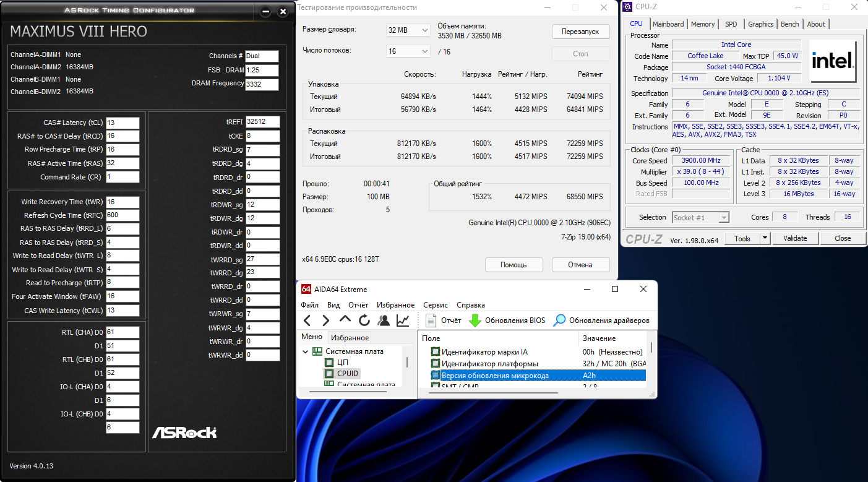Switch to the Memory tab in CPU-Z
This screenshot has width=868, height=482.
[x=703, y=24]
